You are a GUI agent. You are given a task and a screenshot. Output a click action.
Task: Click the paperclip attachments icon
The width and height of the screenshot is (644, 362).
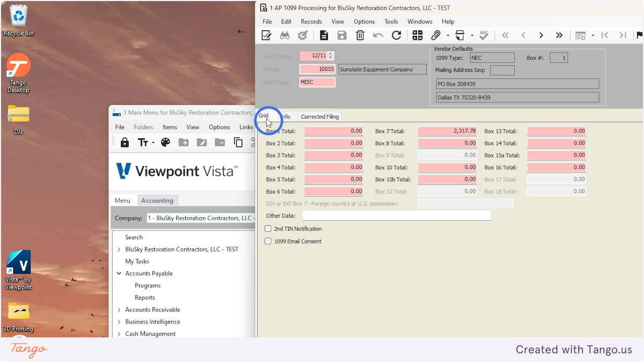(435, 35)
